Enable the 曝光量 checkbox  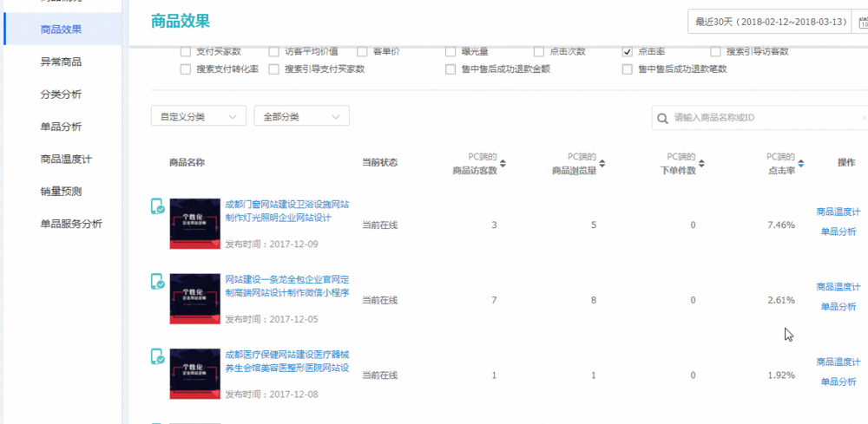pos(450,52)
